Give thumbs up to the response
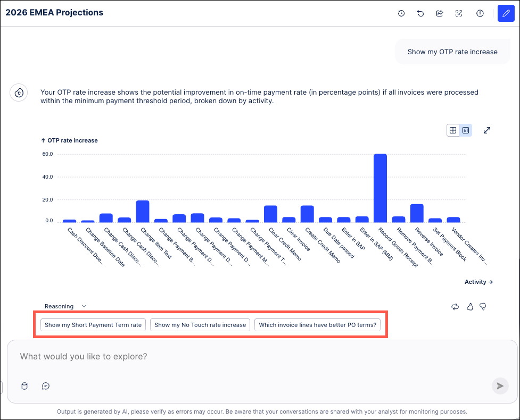Screen dimensions: 520x420 tap(469, 306)
